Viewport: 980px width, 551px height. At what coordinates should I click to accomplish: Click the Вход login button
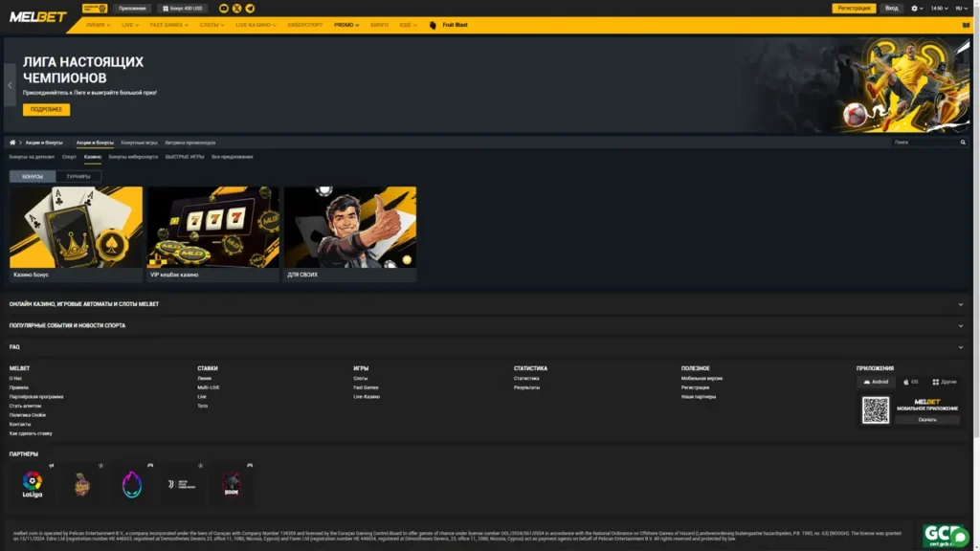click(892, 8)
